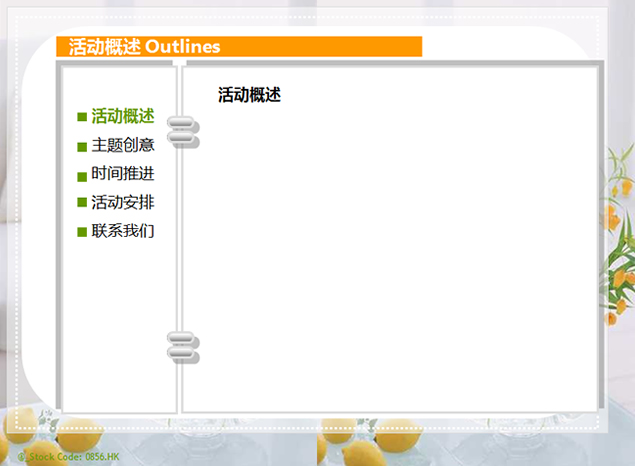The height and width of the screenshot is (466, 635).
Task: Click the green bullet beside 联系我们
Action: 82,233
